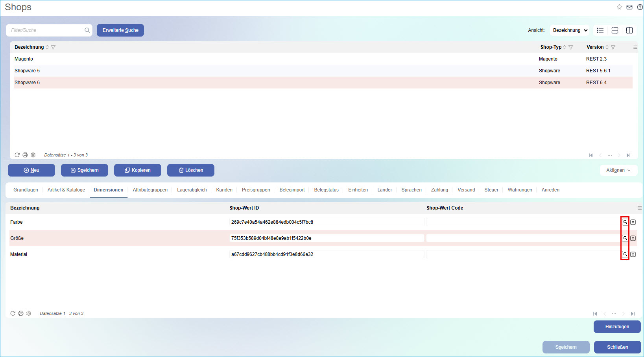Open dimensions table column menu icon
The height and width of the screenshot is (357, 644).
(x=640, y=208)
